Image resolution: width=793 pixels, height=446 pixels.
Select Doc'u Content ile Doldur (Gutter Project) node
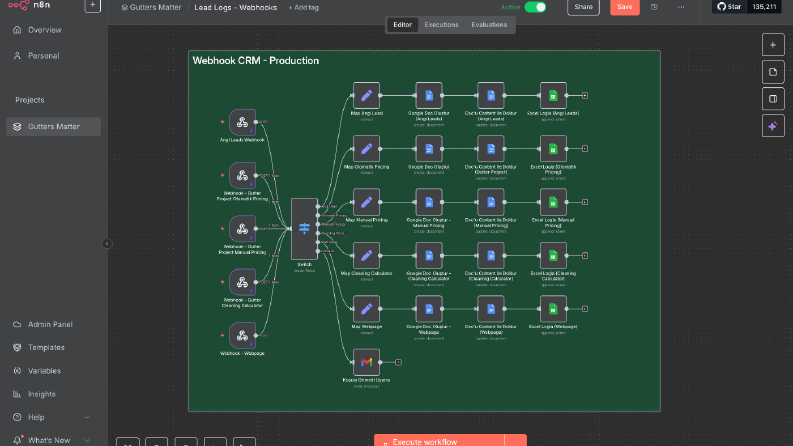(491, 149)
